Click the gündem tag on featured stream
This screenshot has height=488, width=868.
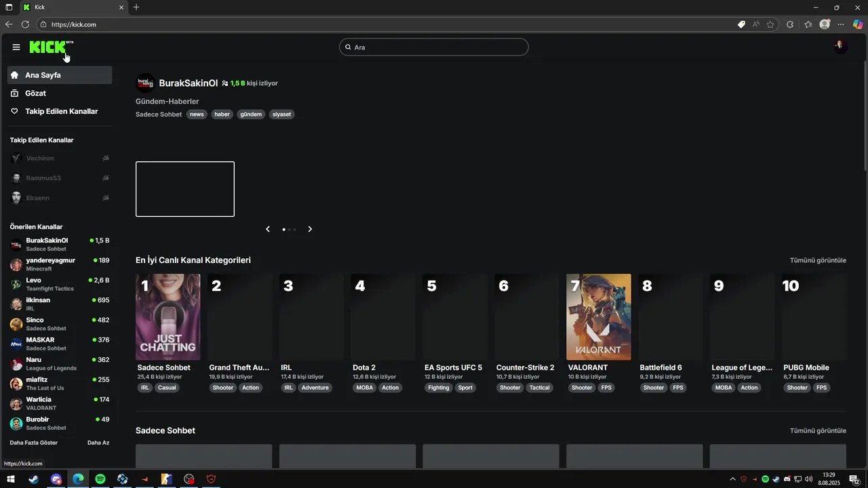pyautogui.click(x=251, y=115)
